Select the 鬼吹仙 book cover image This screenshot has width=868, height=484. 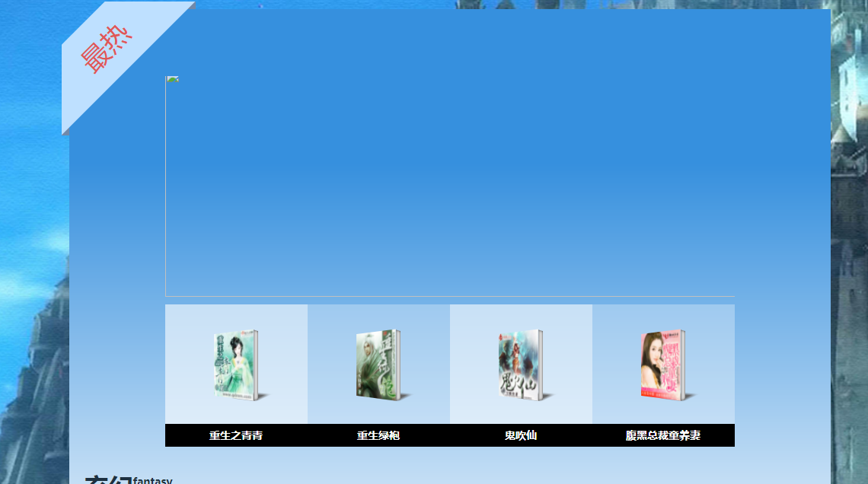pyautogui.click(x=521, y=365)
